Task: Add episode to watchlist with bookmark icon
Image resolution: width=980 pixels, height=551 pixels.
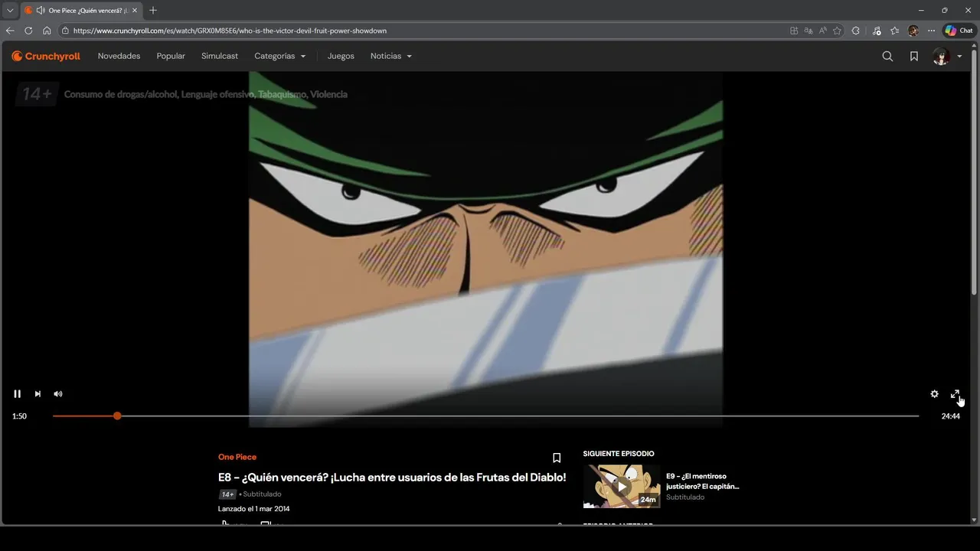Action: [x=557, y=458]
